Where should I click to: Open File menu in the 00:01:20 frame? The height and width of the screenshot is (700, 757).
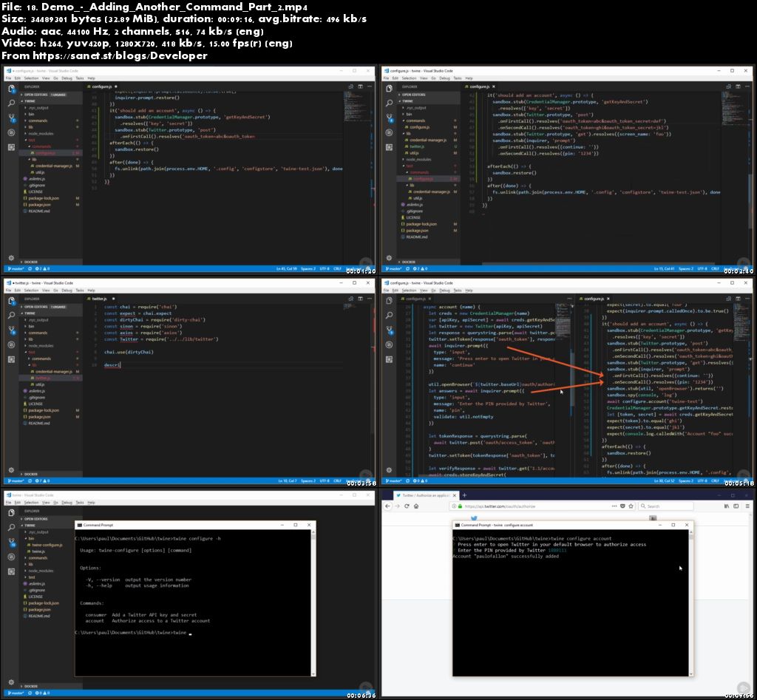point(8,78)
